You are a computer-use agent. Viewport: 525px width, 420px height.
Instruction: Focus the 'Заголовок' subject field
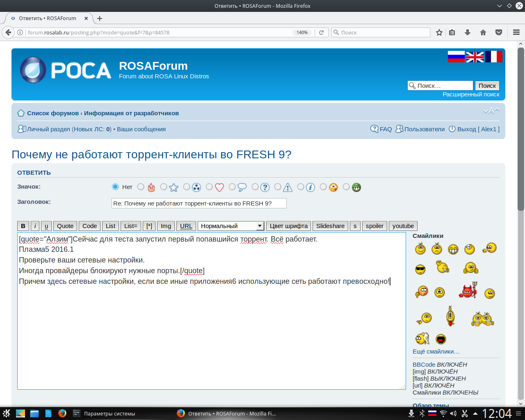coord(199,203)
